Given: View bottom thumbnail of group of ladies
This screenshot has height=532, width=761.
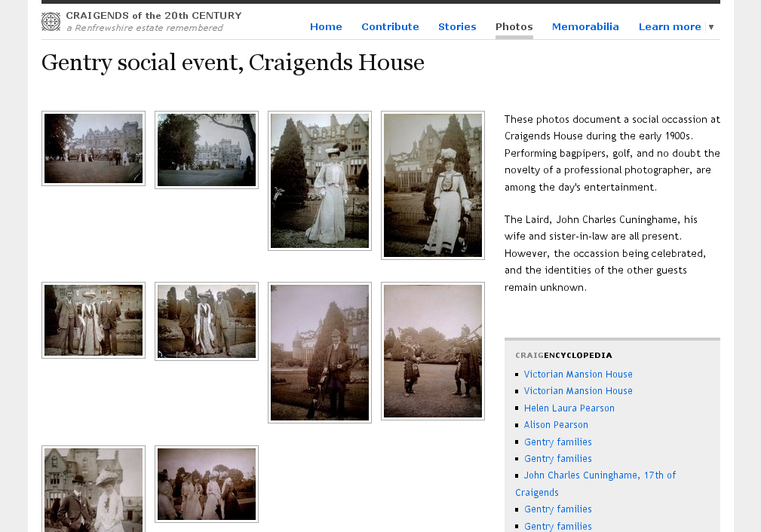Looking at the screenshot, I should (207, 484).
